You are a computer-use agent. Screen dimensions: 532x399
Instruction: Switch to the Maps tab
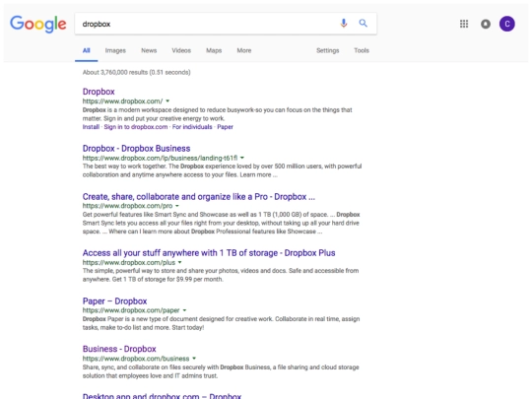click(214, 50)
